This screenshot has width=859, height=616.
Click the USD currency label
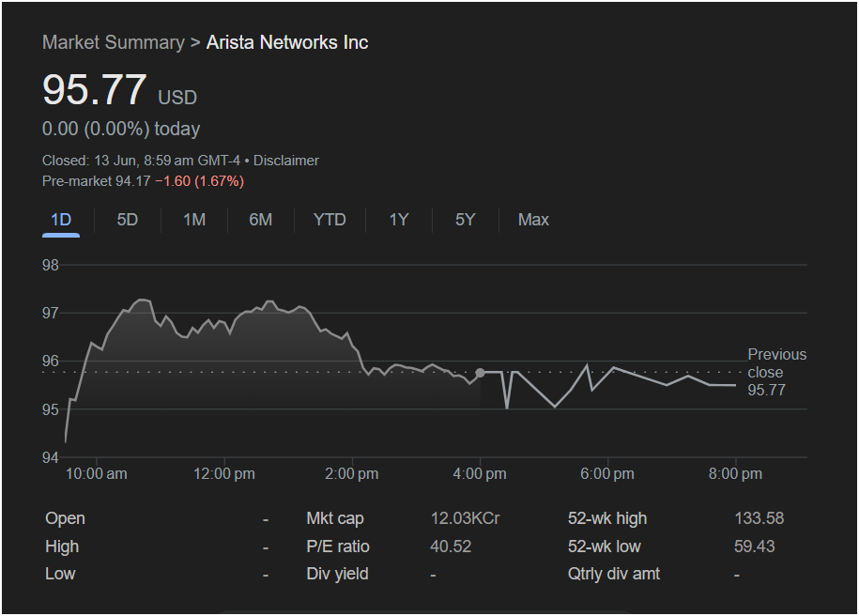coord(177,98)
